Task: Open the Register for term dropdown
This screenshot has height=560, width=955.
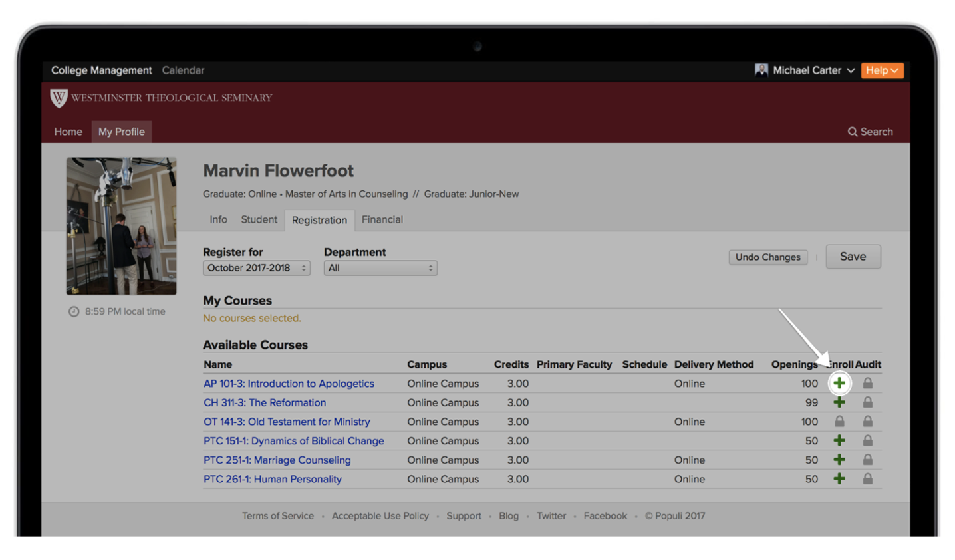Action: pos(256,268)
